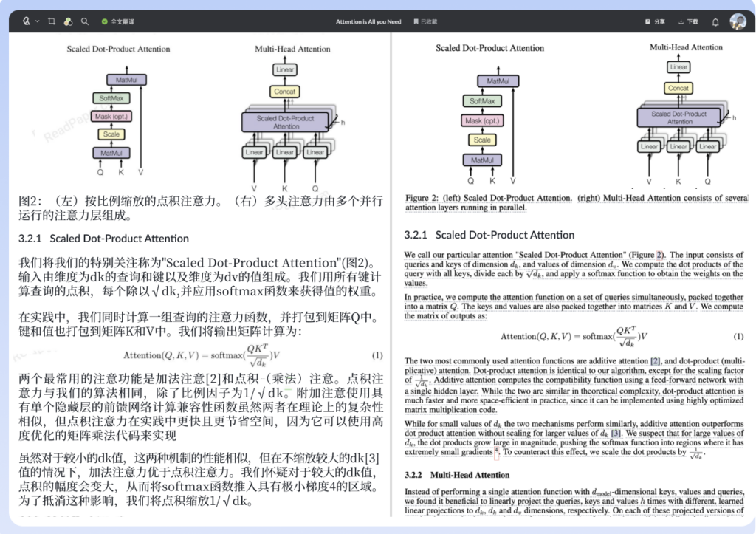Click Chinese paragraph starting 我们将我们的特别关注称为
The width and height of the screenshot is (756, 534).
[x=201, y=277]
